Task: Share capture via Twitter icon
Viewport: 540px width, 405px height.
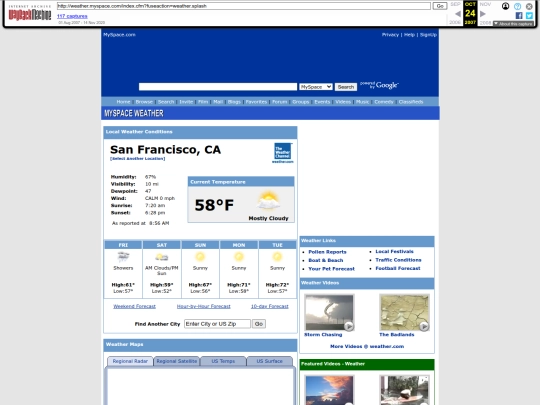Action: (529, 15)
